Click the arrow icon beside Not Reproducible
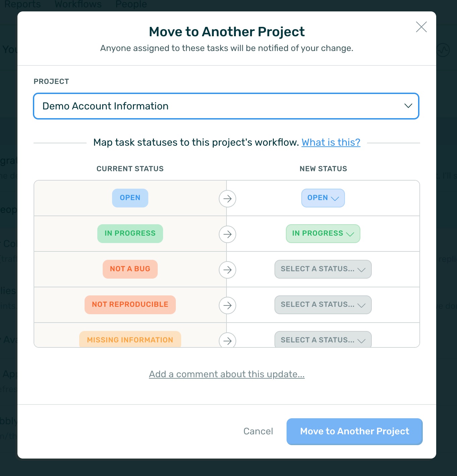The image size is (457, 476). [x=227, y=305]
